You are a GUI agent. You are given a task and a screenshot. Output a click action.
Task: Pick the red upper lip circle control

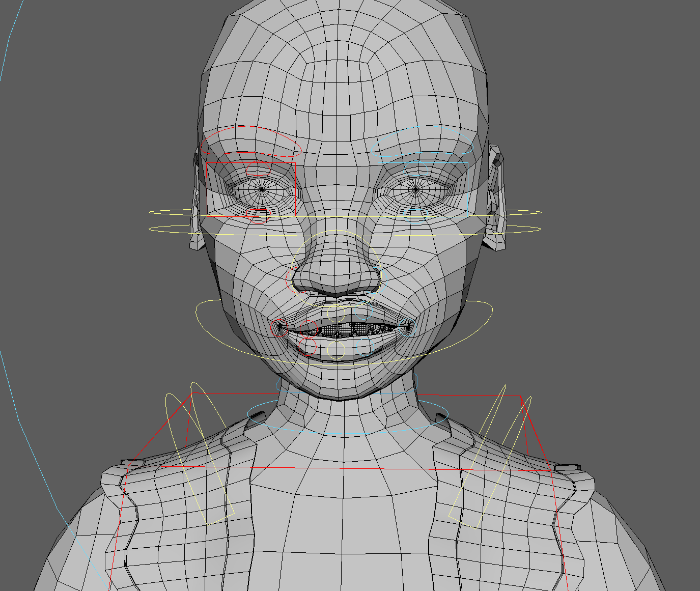click(x=307, y=329)
